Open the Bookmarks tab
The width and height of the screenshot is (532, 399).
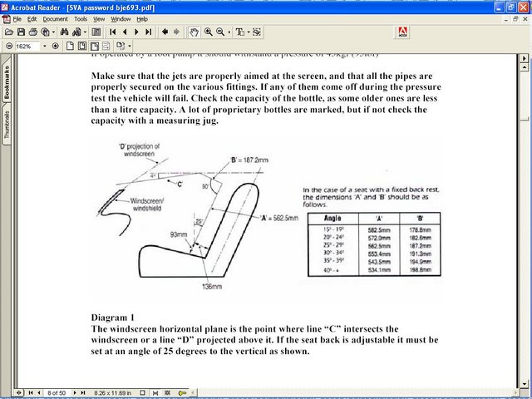click(5, 83)
